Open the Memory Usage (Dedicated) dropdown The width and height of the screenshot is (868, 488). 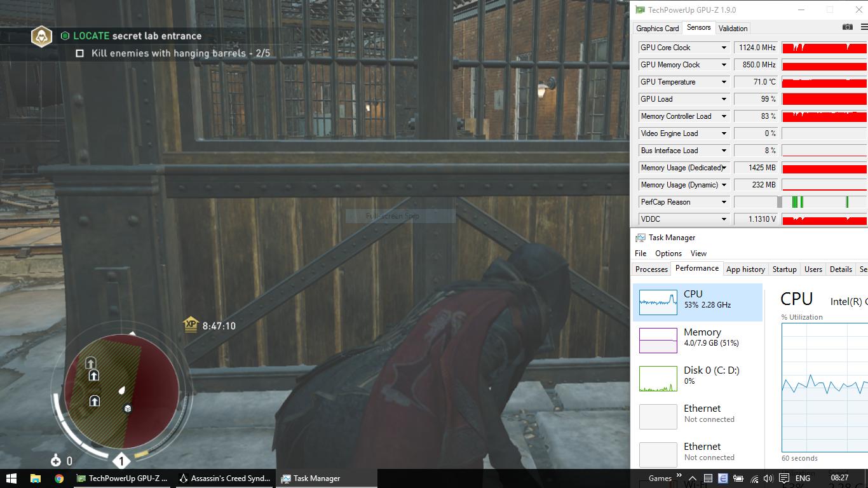click(x=723, y=168)
